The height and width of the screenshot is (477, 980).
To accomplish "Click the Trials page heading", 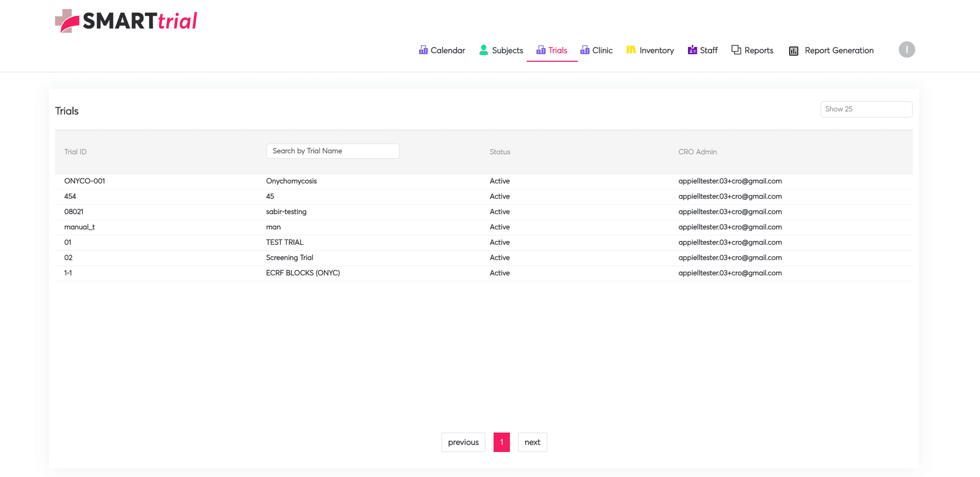I will click(67, 111).
